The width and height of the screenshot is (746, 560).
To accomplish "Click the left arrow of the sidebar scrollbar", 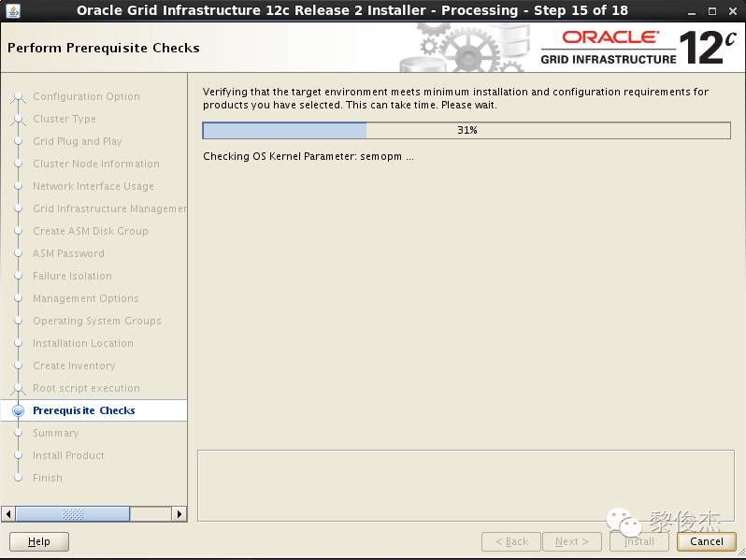I will [x=8, y=514].
